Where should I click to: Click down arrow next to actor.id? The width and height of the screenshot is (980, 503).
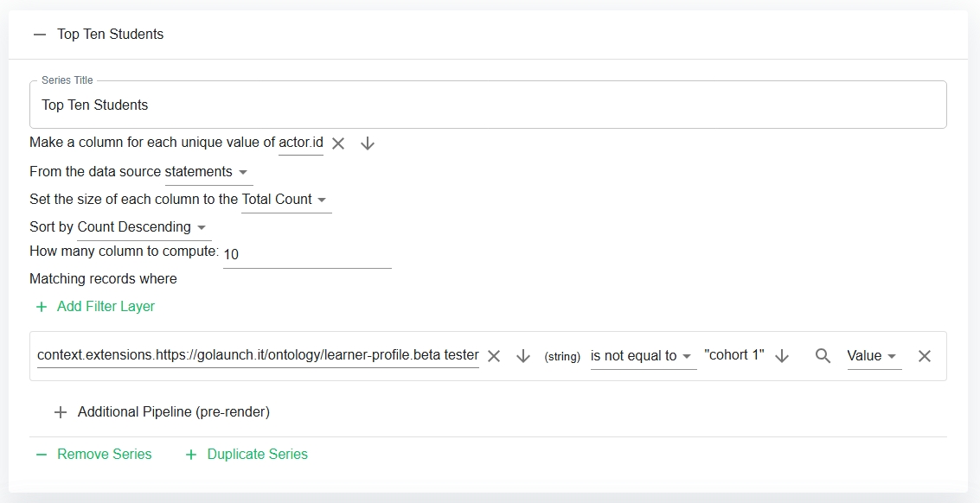368,143
